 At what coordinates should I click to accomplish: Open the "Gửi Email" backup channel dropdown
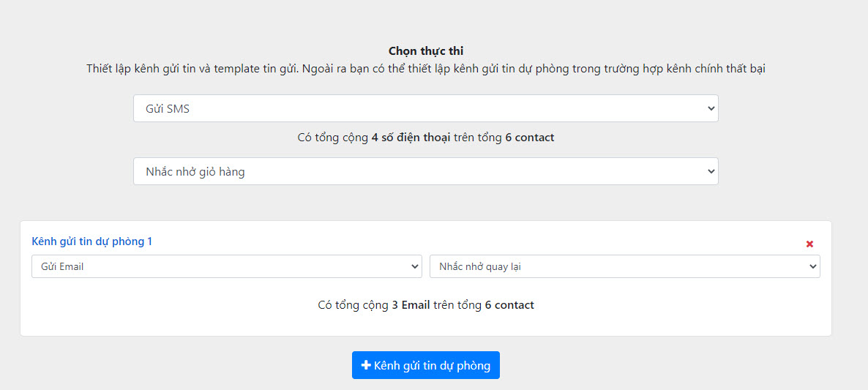[226, 266]
